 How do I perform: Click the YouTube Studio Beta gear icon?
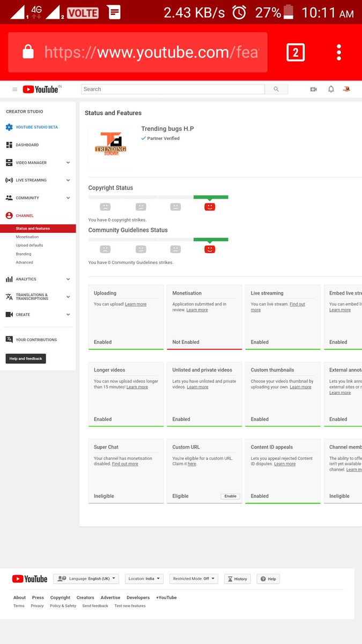9,127
